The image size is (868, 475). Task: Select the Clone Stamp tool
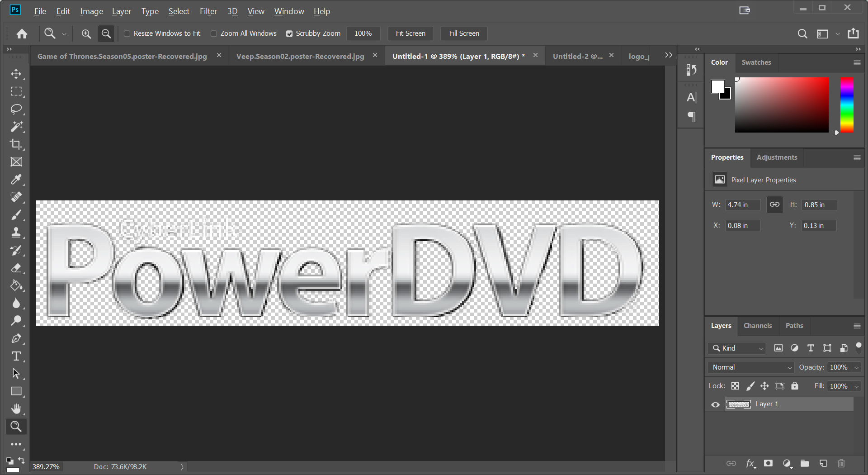pyautogui.click(x=16, y=233)
